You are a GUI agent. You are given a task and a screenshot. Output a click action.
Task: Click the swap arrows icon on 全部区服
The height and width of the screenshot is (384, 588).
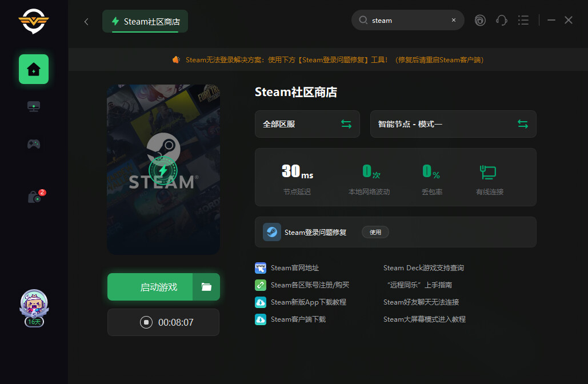(346, 124)
